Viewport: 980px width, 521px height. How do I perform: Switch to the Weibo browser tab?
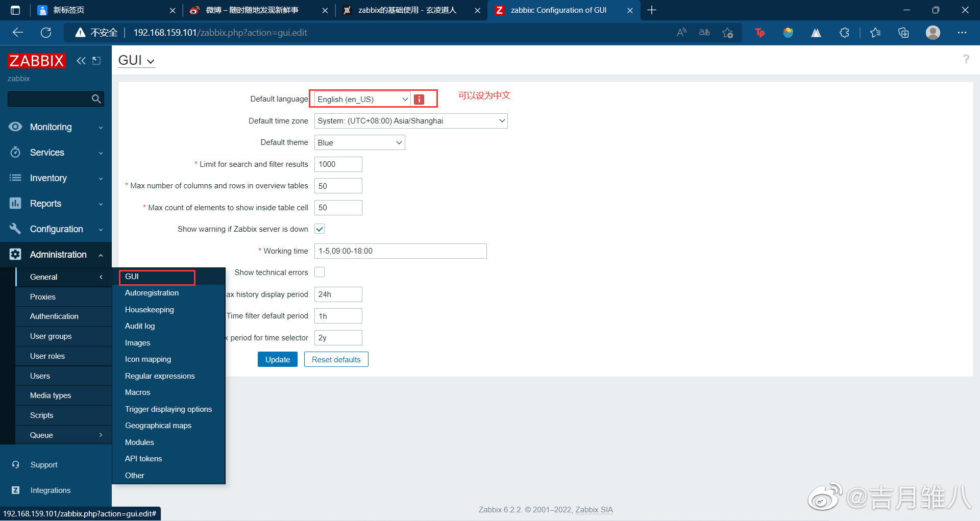[x=258, y=10]
